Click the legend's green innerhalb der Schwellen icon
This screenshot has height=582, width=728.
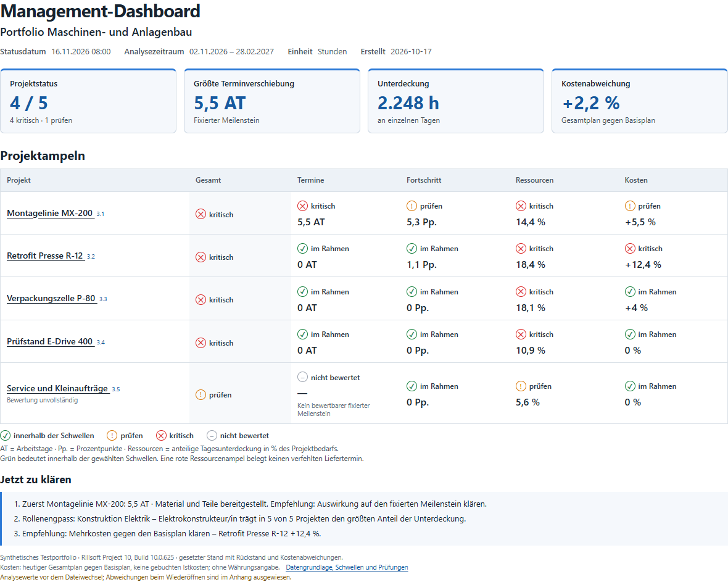click(x=5, y=435)
